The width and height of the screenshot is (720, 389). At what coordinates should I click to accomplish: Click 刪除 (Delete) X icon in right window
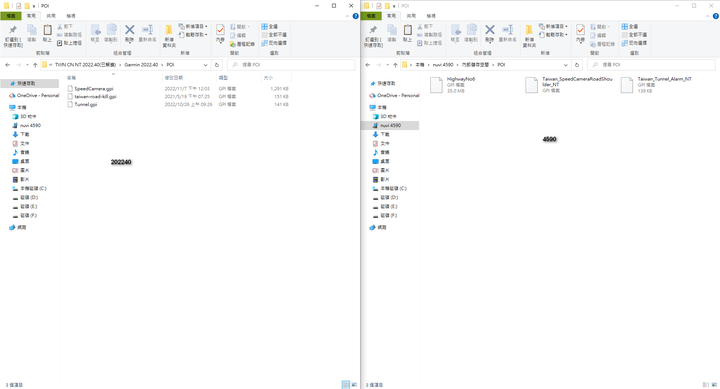489,30
